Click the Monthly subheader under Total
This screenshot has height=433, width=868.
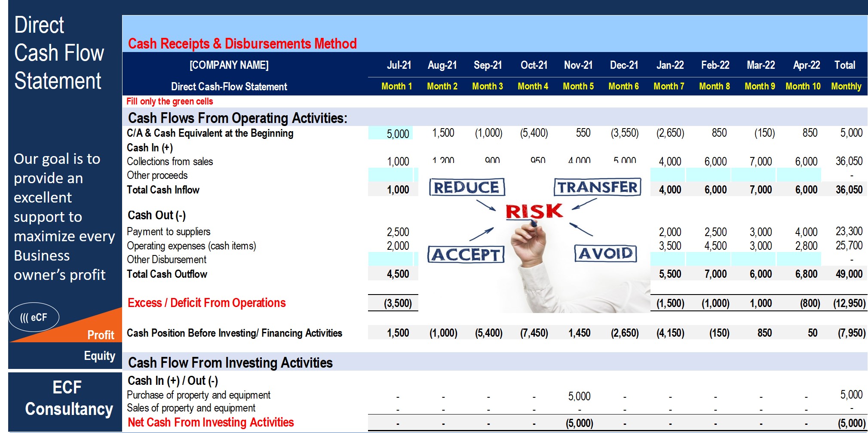(846, 86)
